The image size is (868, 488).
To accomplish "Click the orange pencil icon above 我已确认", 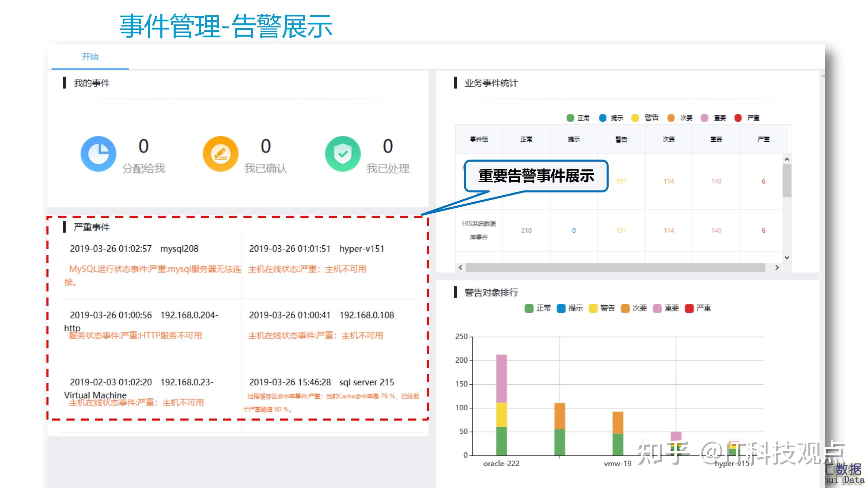I will click(x=220, y=153).
